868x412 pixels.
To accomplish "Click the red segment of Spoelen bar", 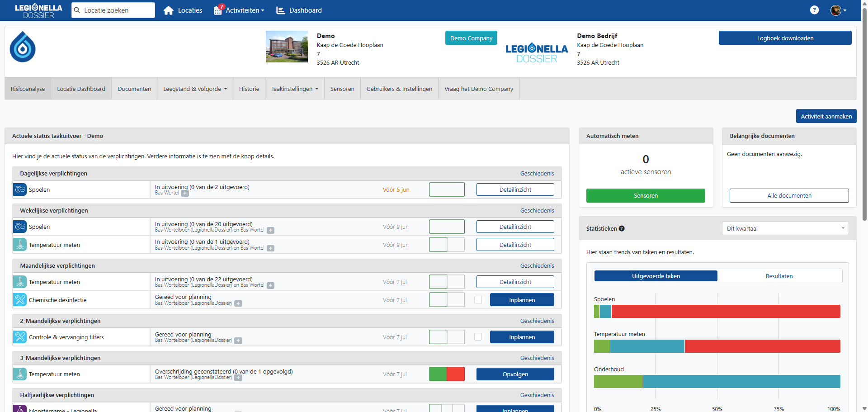I will pyautogui.click(x=726, y=311).
